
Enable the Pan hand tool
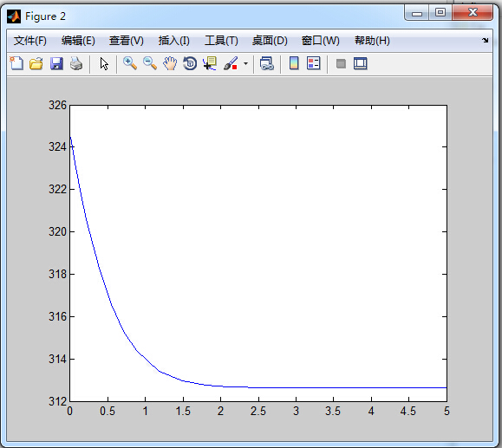[x=170, y=63]
